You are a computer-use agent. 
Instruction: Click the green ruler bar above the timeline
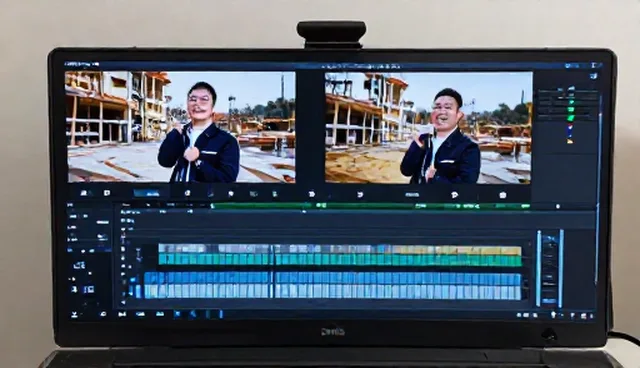pos(370,206)
